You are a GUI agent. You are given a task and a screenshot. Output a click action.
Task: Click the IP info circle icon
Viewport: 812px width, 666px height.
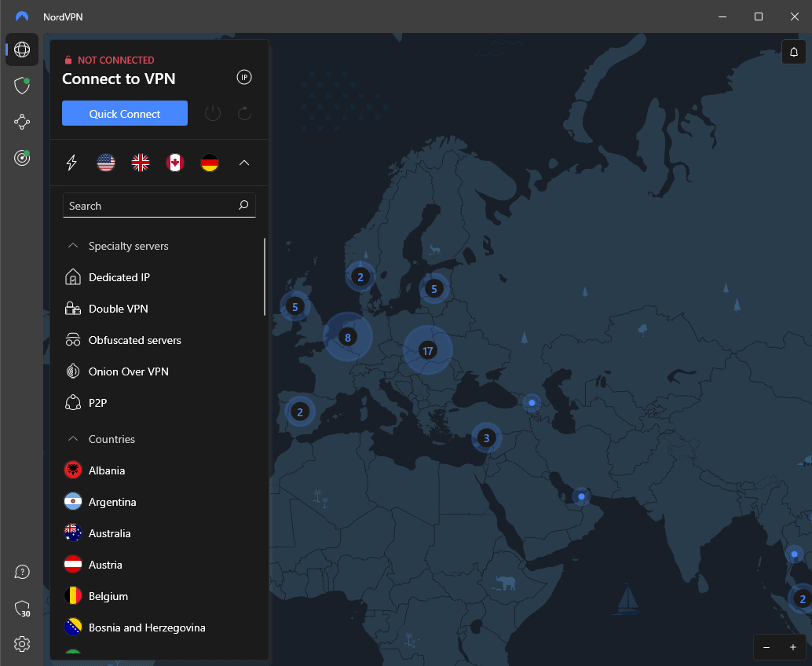coord(244,77)
